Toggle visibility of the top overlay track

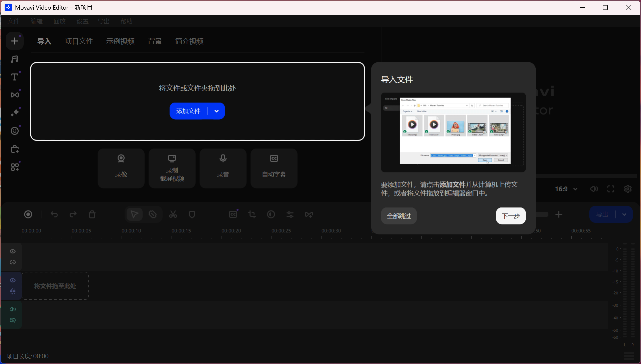(13, 251)
